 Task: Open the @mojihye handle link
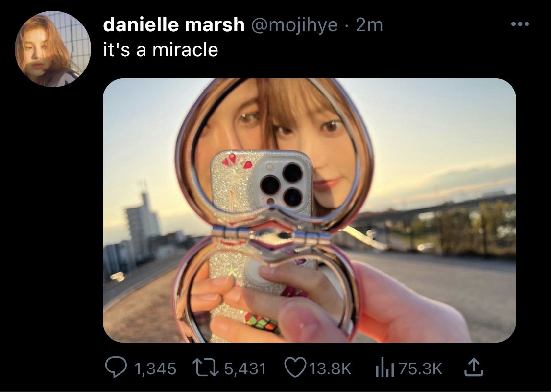(x=294, y=25)
